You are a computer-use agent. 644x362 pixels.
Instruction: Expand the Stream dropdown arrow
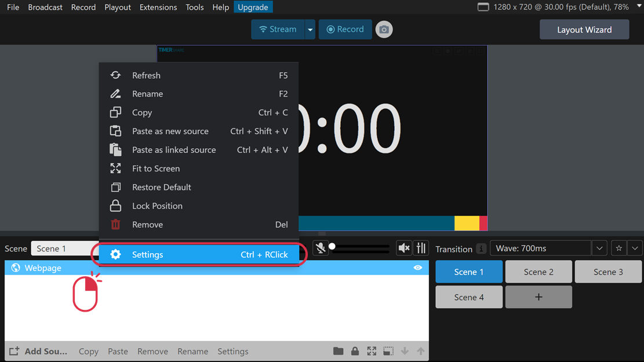(310, 30)
